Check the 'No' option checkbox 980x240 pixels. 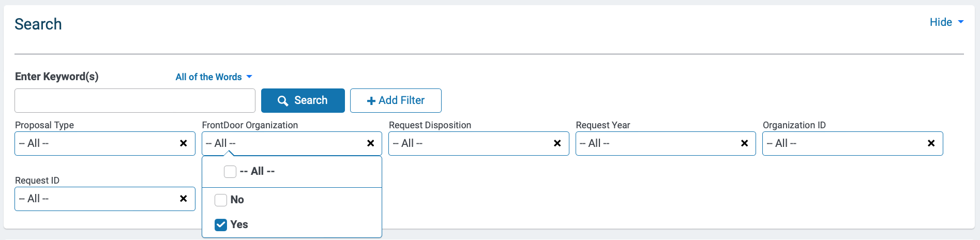221,200
